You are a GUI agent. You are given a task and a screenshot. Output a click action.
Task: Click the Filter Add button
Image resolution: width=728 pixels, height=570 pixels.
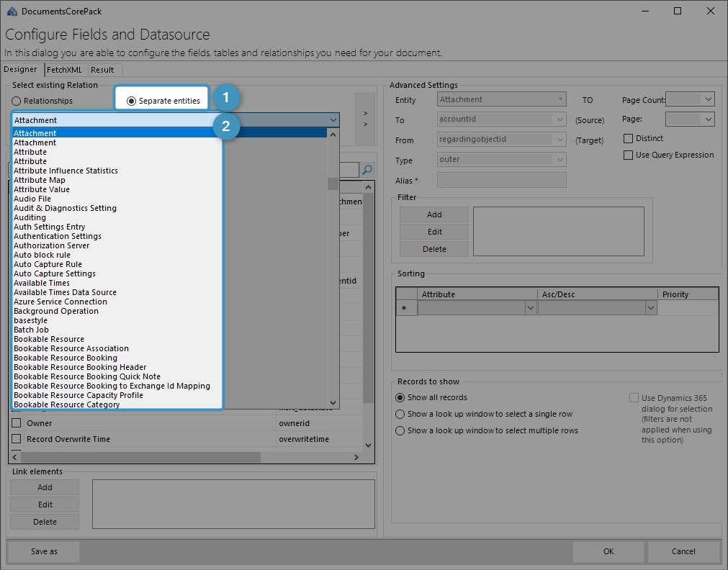(x=434, y=214)
